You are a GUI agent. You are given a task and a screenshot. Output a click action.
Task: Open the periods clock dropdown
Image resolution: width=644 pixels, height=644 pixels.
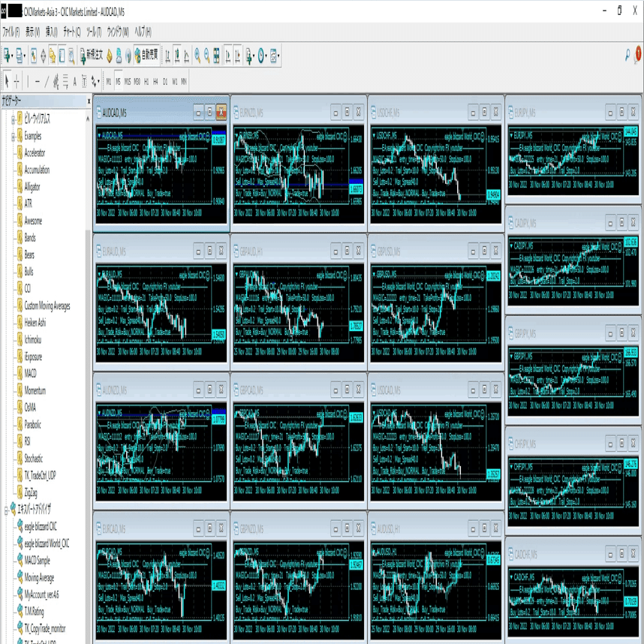pyautogui.click(x=262, y=56)
